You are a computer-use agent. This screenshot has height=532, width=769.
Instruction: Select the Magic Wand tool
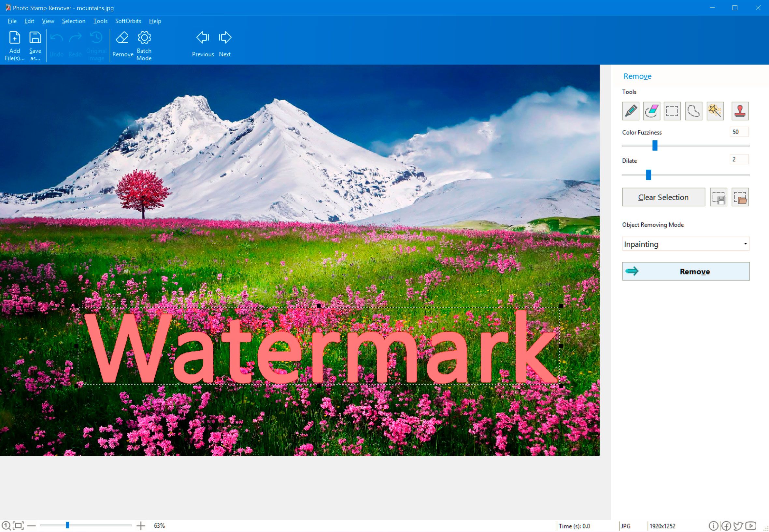tap(716, 110)
